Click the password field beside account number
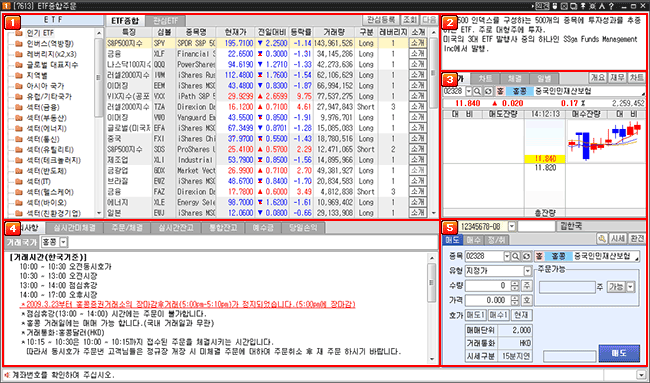 [x=536, y=226]
